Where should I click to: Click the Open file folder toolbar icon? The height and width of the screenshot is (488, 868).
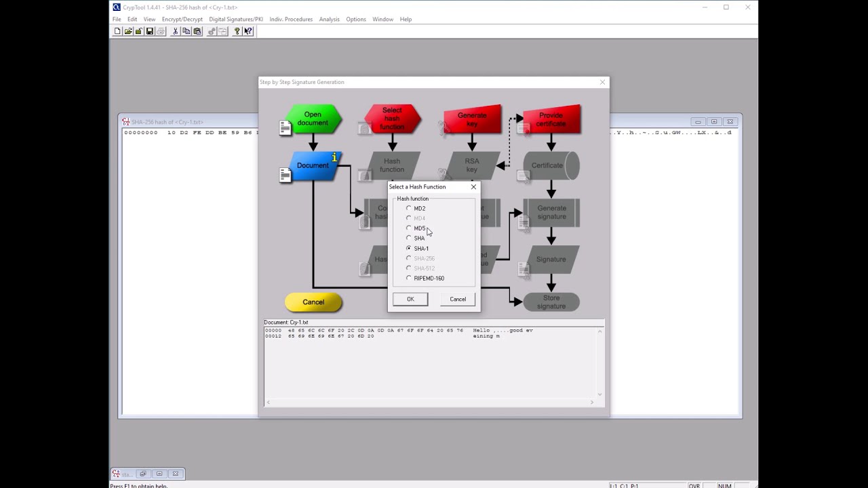point(128,31)
